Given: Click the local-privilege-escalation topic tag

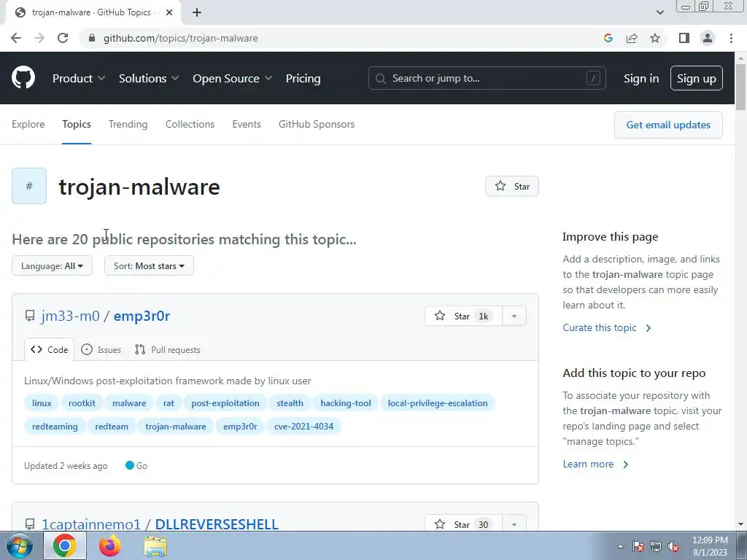Looking at the screenshot, I should (438, 402).
